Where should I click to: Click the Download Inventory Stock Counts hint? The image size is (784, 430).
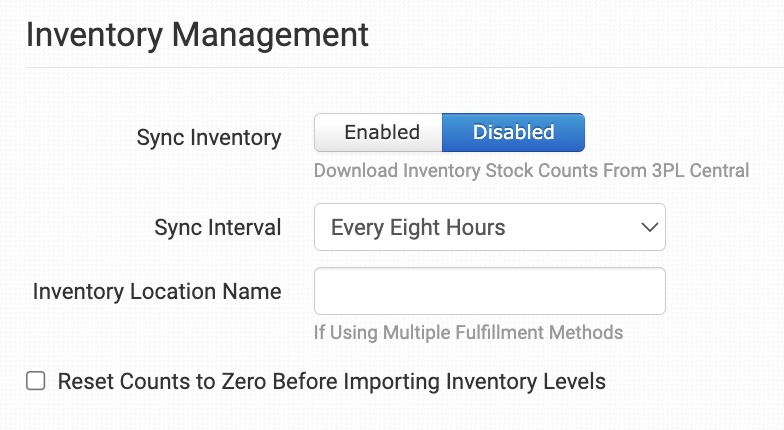531,170
